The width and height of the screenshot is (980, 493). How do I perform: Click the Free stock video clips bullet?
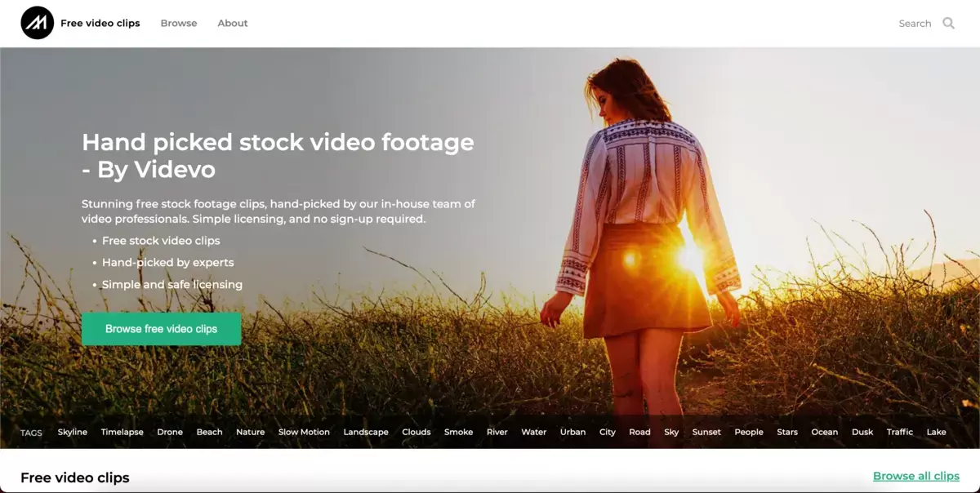click(x=161, y=241)
